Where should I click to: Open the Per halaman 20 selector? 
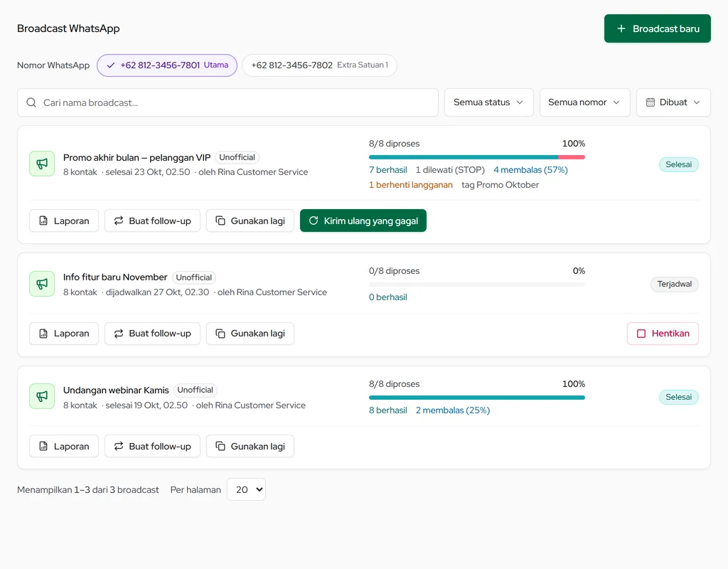click(x=247, y=489)
